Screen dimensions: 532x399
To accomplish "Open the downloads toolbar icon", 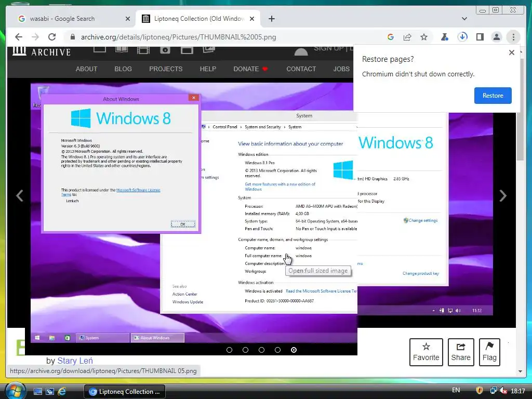I will pyautogui.click(x=462, y=37).
